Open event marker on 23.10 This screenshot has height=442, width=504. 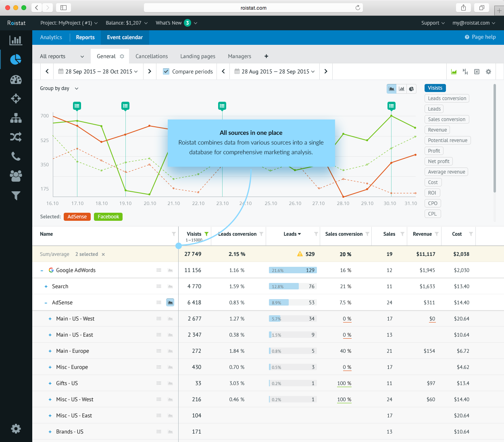222,106
